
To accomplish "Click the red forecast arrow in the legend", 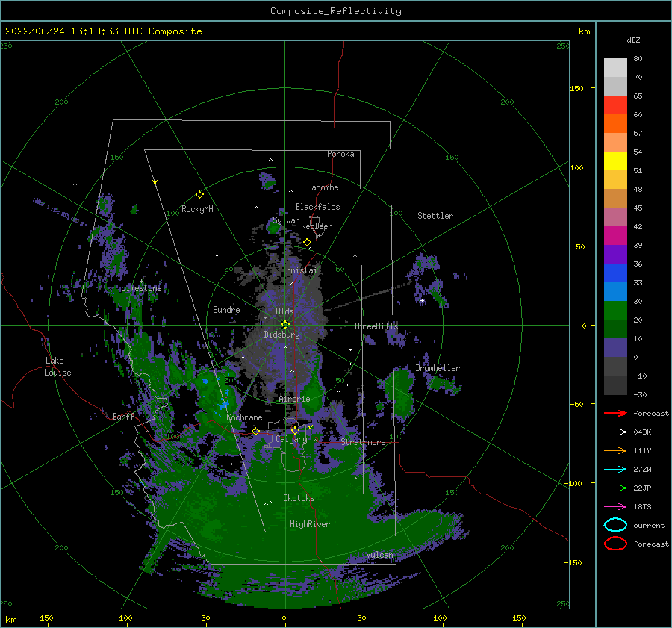I will 615,413.
